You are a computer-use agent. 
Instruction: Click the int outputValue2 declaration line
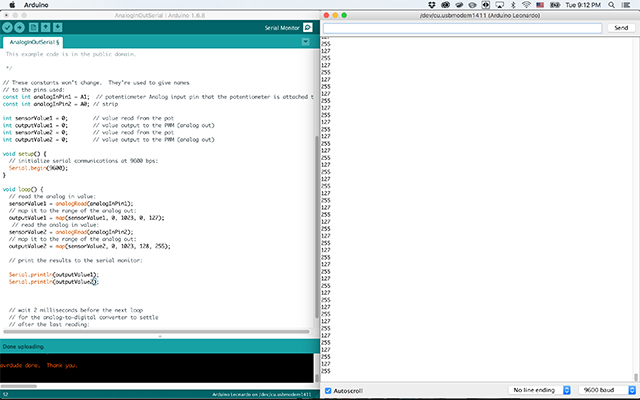(x=108, y=140)
